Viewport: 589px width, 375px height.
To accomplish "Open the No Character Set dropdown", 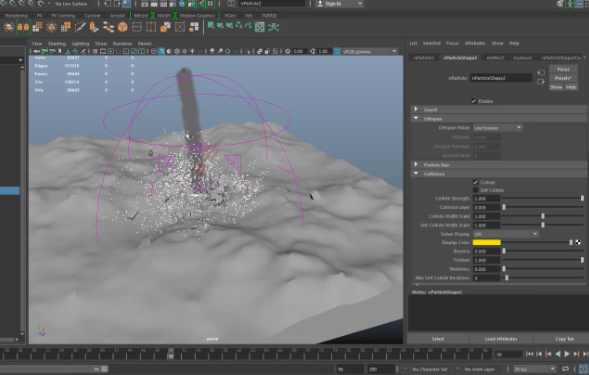I will (430, 369).
